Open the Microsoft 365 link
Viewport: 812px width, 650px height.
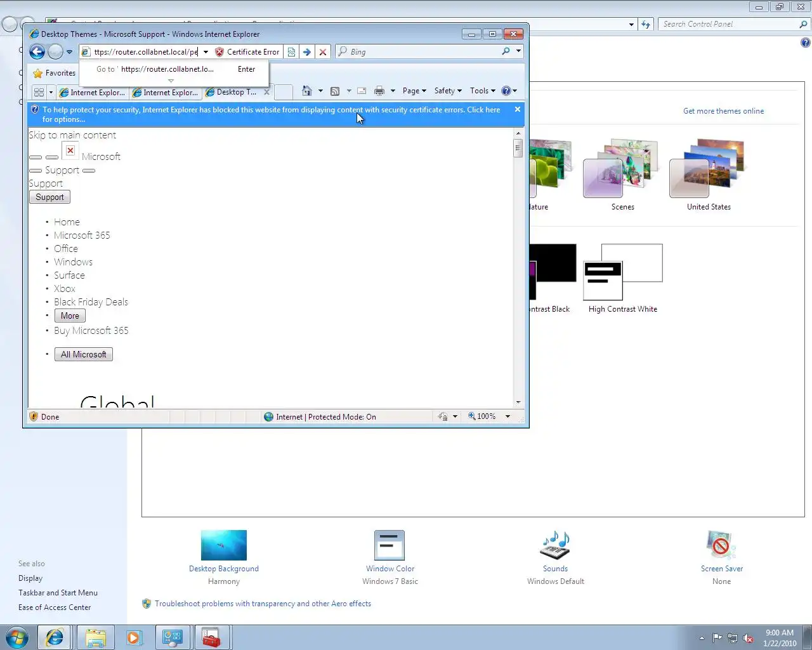point(82,235)
